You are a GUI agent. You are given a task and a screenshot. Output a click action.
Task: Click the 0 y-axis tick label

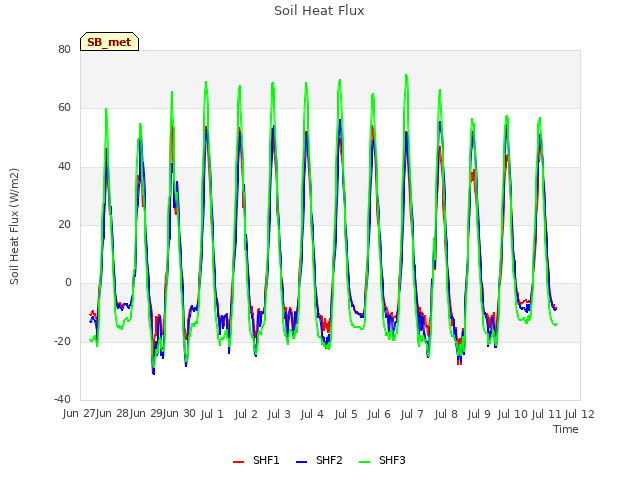68,282
